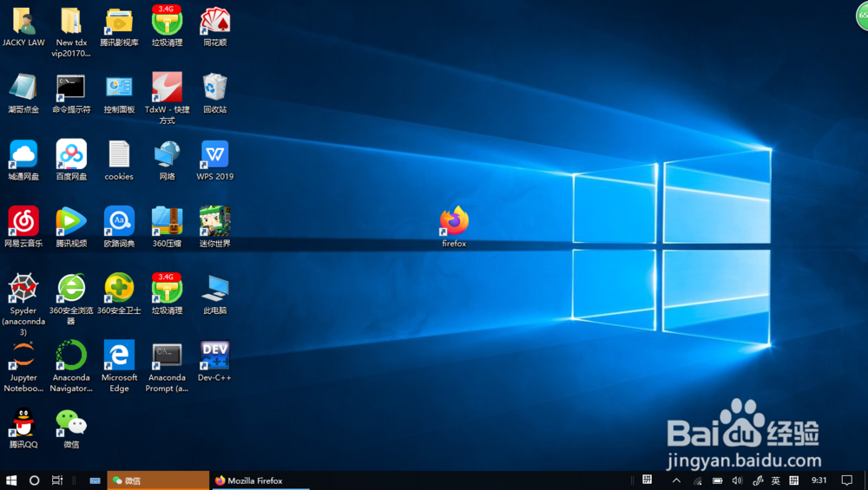Image resolution: width=868 pixels, height=490 pixels.
Task: Select the 垃圾清理 icon beside 同花顺
Action: click(167, 21)
